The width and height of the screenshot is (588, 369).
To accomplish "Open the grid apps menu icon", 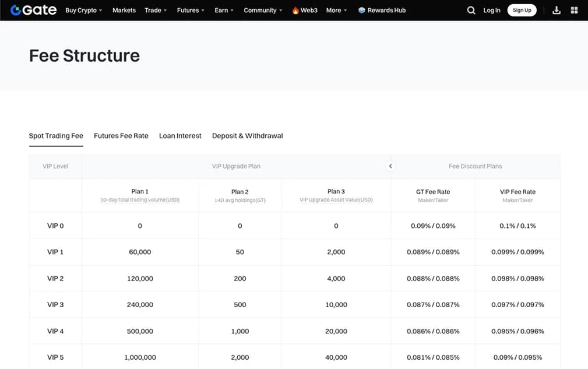I will 574,10.
